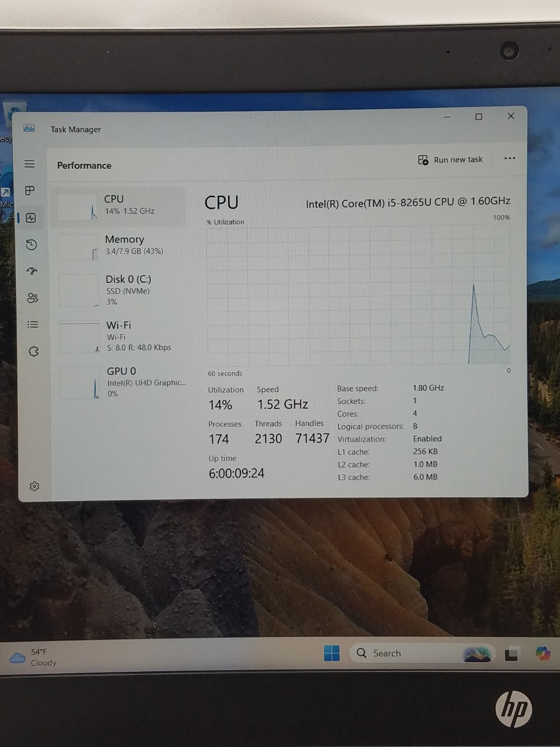Select the Performance page icon in sidebar
560x747 pixels.
click(31, 218)
